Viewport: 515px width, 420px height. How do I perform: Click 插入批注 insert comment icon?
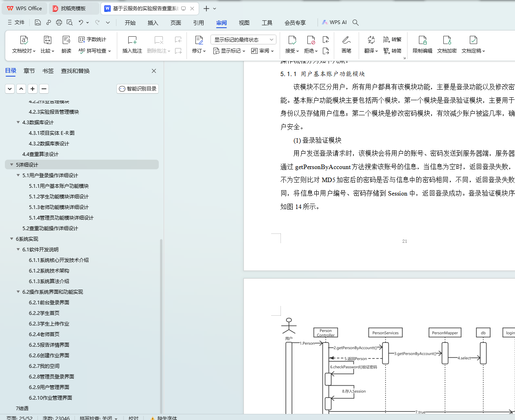132,40
